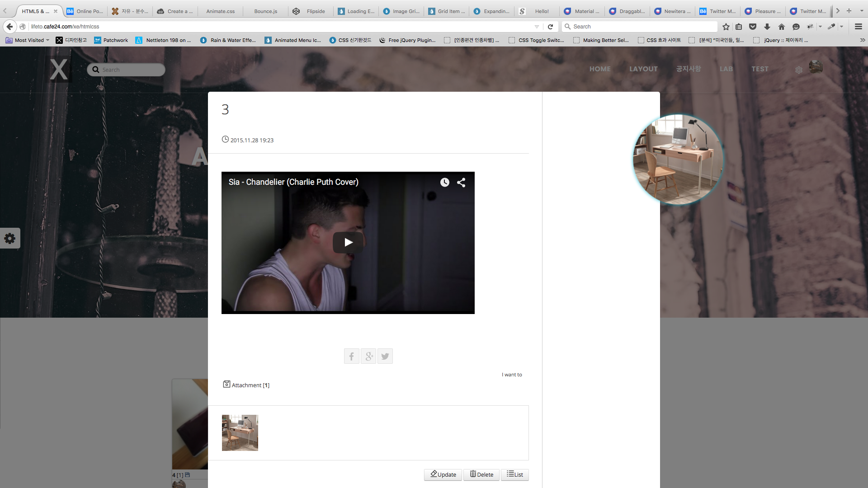Click the Update button
The width and height of the screenshot is (868, 488).
coord(443,474)
